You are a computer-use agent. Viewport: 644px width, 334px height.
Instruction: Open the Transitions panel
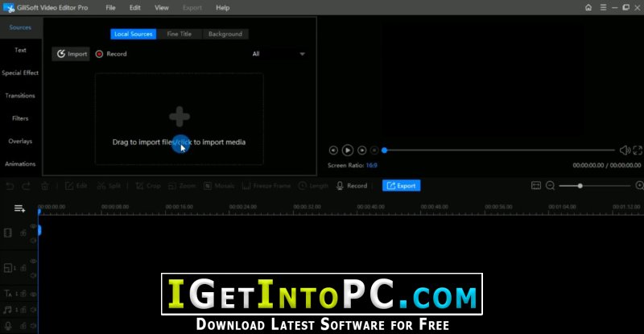click(x=20, y=96)
